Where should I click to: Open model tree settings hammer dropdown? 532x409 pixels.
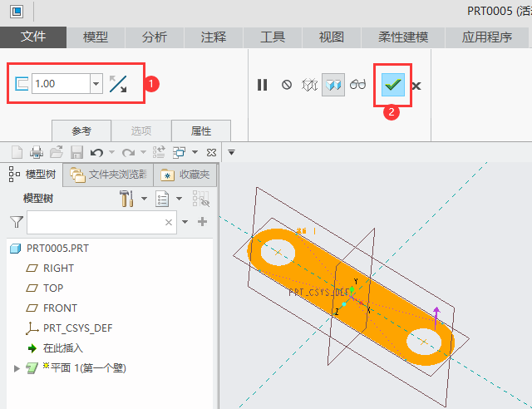point(143,199)
